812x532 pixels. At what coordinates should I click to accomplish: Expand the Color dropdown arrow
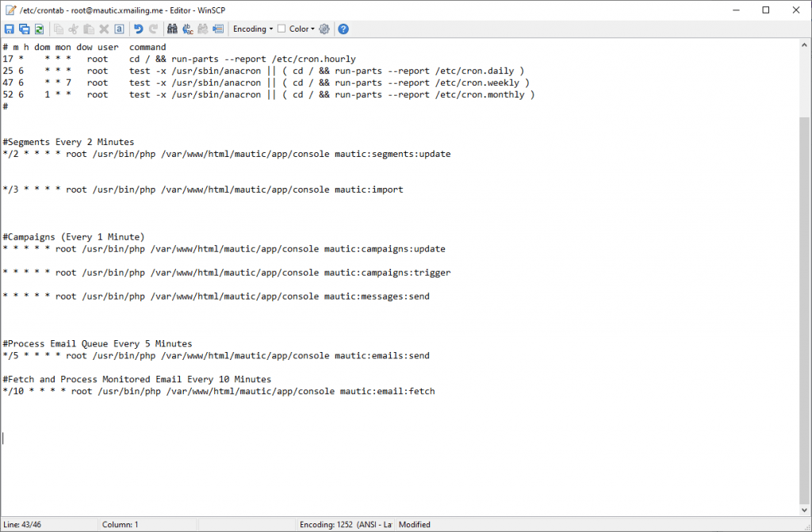312,29
